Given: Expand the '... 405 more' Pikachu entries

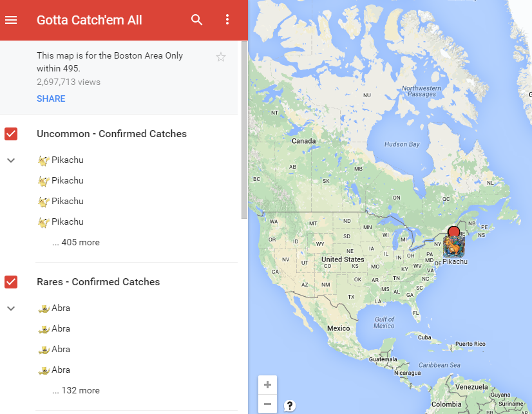Looking at the screenshot, I should pos(76,242).
